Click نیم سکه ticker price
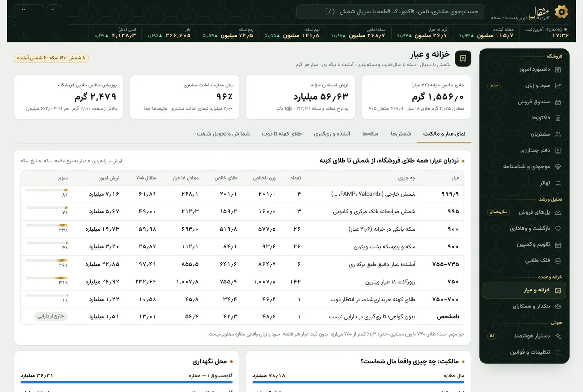 (x=301, y=35)
